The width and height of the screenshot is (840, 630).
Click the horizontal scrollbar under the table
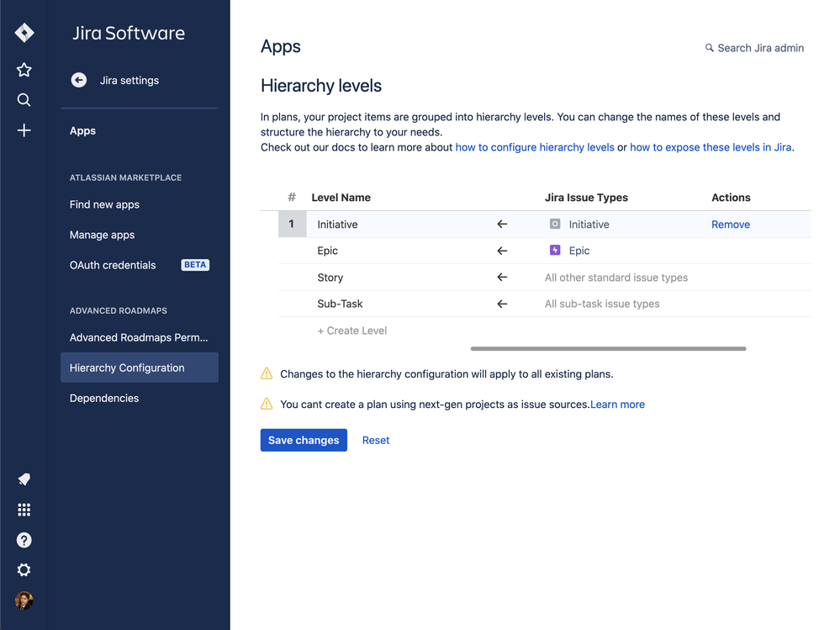pos(608,348)
